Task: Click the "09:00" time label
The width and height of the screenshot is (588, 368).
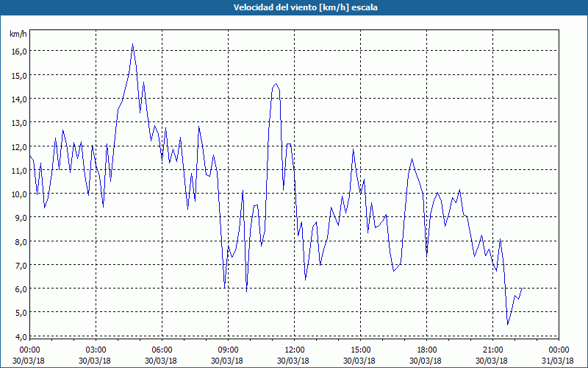Action: 228,350
